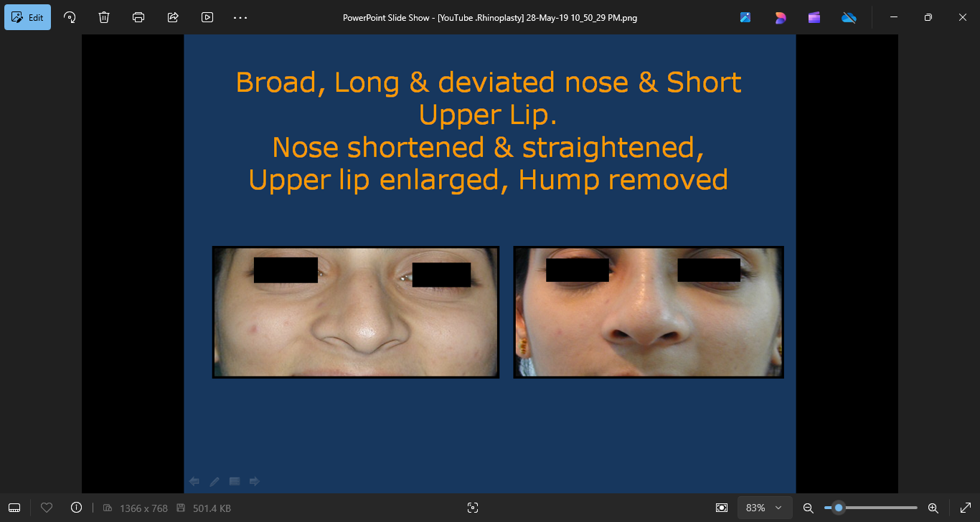980x522 pixels.
Task: Open the Photos image editor app icon
Action: click(745, 17)
